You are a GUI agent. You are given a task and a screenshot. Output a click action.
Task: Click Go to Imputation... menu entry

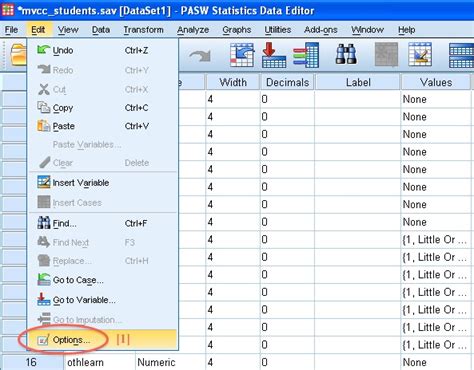point(103,319)
